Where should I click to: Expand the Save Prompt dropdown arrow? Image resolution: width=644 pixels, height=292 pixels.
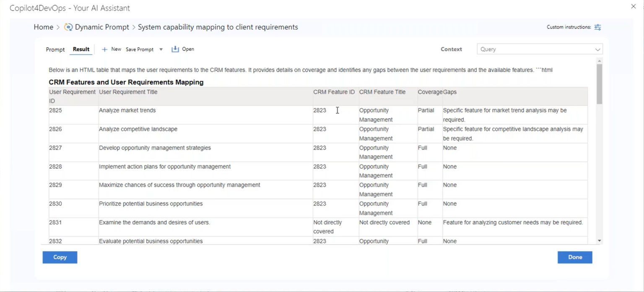(x=161, y=50)
